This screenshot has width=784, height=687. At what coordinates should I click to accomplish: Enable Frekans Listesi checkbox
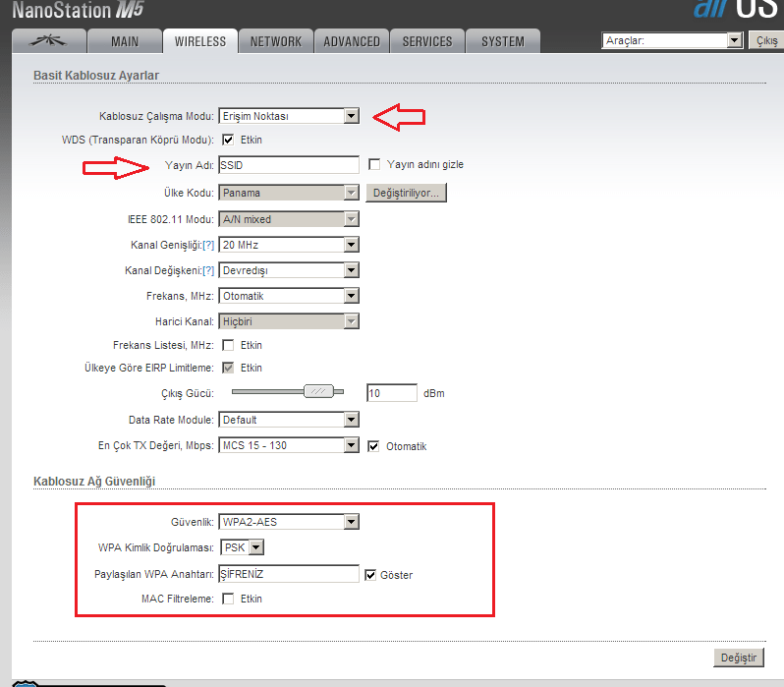coord(228,345)
